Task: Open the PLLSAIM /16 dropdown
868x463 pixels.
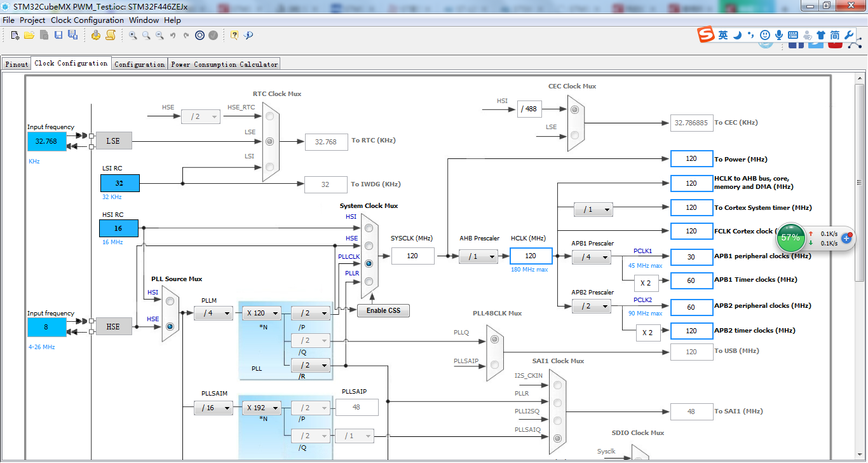Action: [214, 408]
